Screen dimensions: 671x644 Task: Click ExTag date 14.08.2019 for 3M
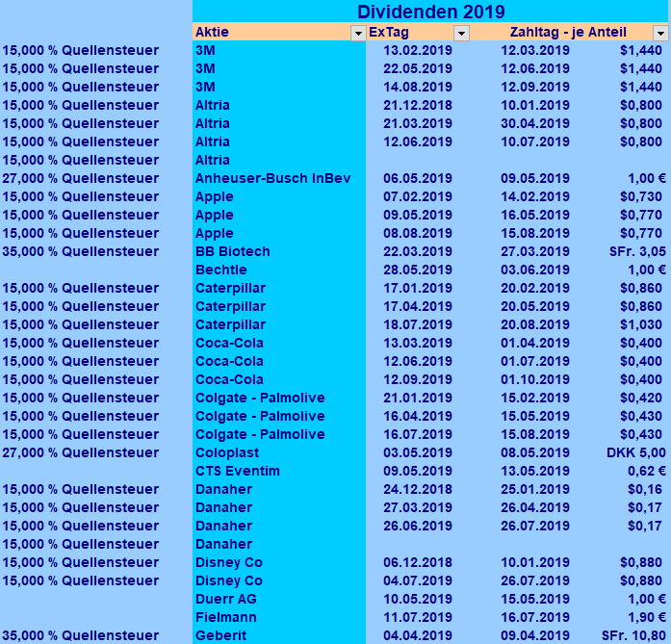[x=417, y=87]
